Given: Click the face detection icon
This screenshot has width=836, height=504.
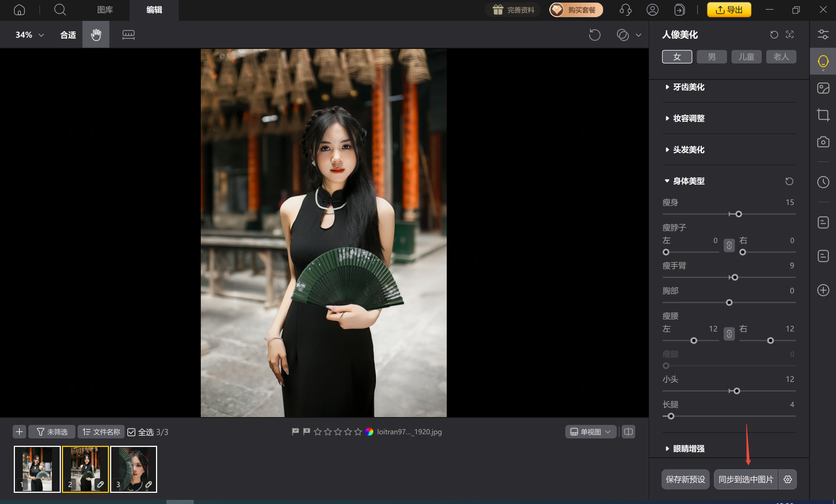Looking at the screenshot, I should (x=790, y=35).
